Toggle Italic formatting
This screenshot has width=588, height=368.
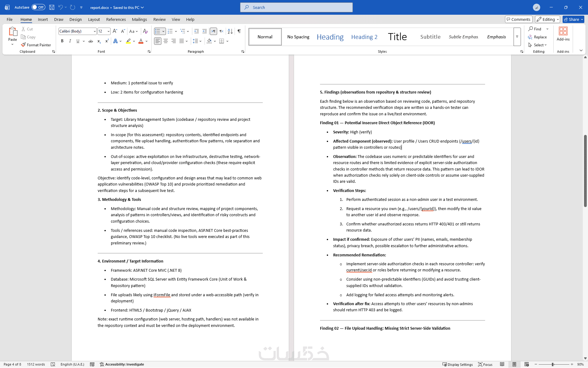(70, 41)
